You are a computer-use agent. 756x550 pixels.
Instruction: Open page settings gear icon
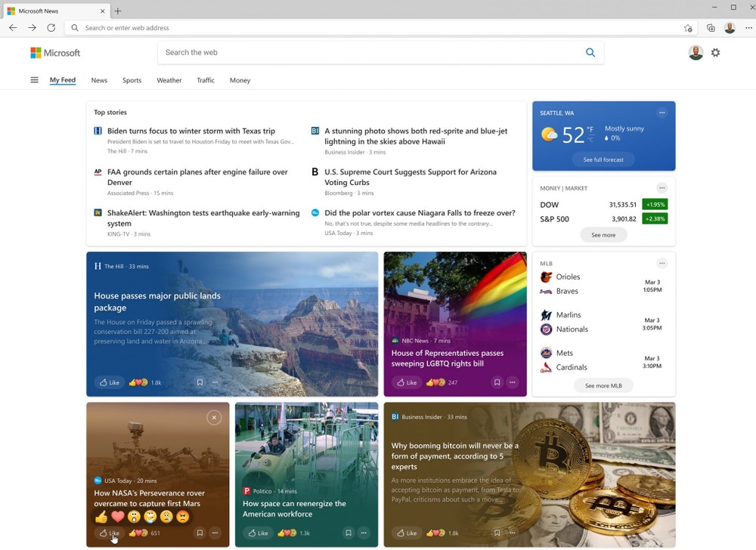(x=715, y=52)
